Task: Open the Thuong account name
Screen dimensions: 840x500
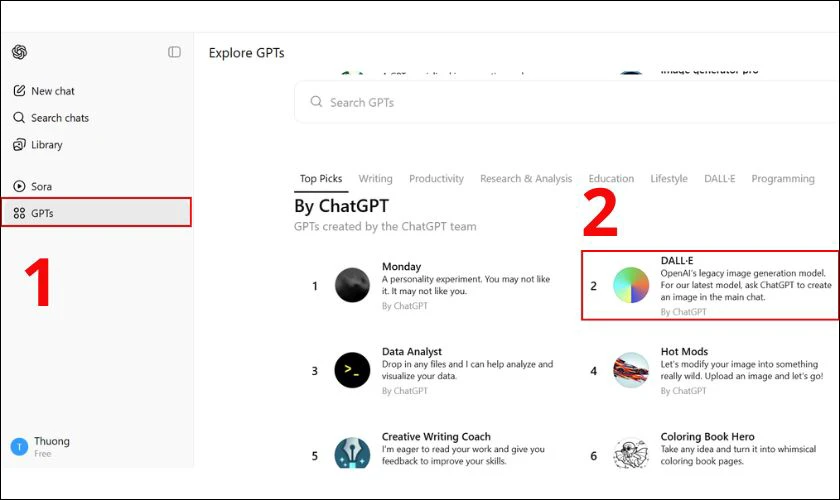Action: pyautogui.click(x=52, y=441)
